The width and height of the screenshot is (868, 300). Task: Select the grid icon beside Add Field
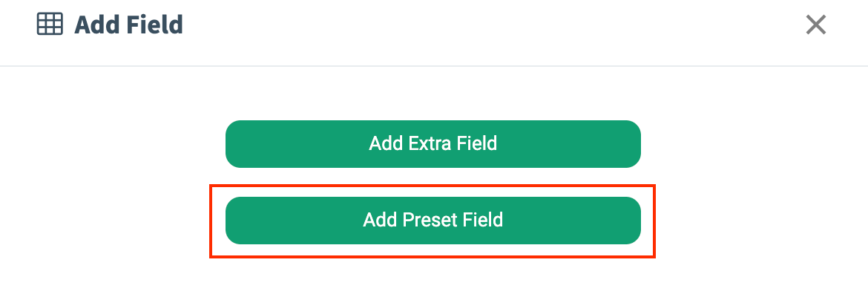50,25
